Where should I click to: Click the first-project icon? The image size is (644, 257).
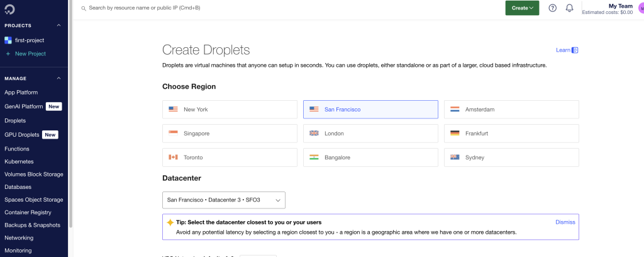pyautogui.click(x=8, y=40)
